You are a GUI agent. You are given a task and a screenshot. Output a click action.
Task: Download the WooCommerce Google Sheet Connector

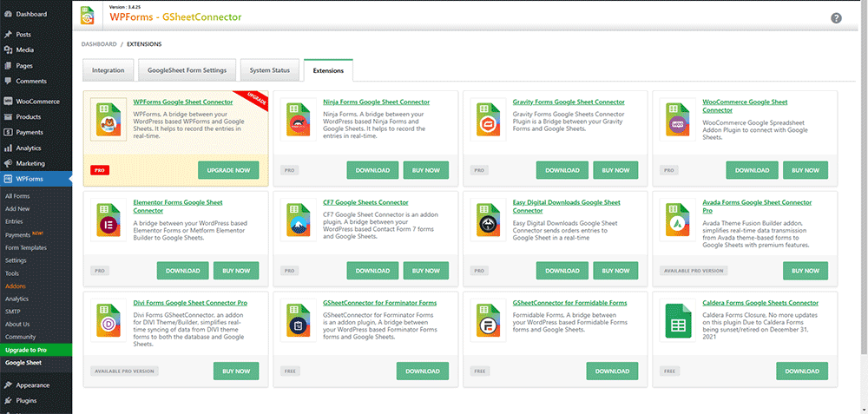[753, 170]
